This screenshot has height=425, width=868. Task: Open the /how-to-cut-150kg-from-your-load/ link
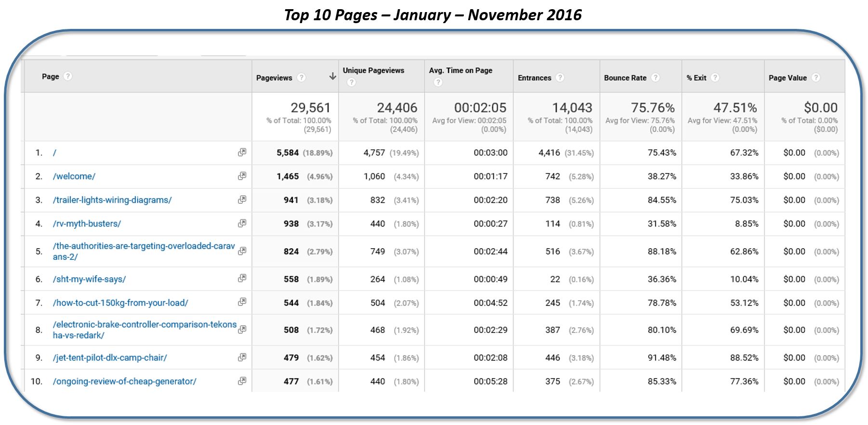click(x=120, y=303)
